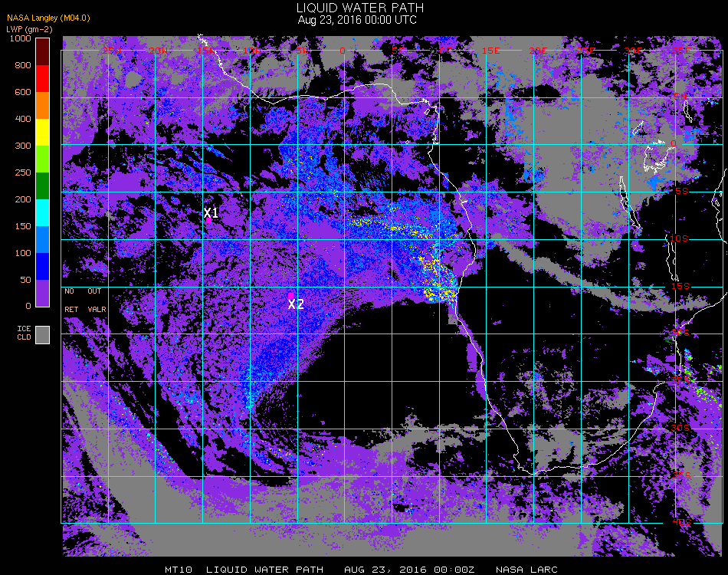Click the '600' legend value
Screen dimensions: 728x575
(x=23, y=93)
